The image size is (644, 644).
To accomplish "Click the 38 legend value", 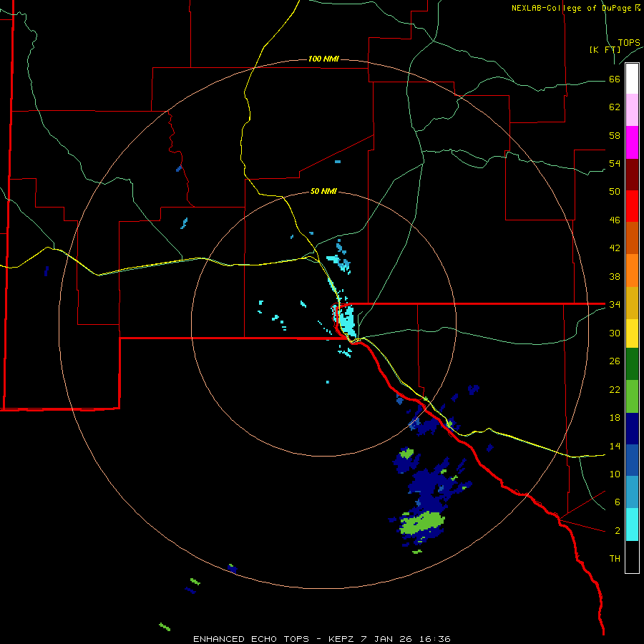I will click(615, 276).
